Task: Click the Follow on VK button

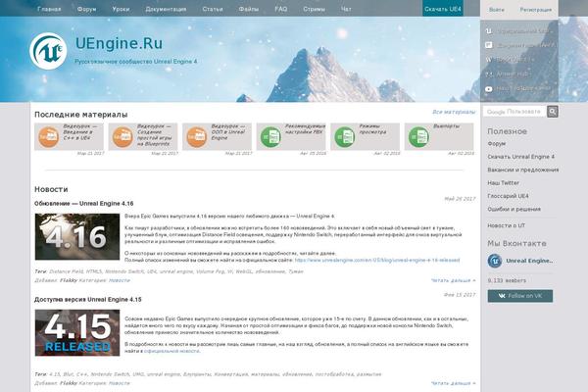Action: pyautogui.click(x=520, y=296)
